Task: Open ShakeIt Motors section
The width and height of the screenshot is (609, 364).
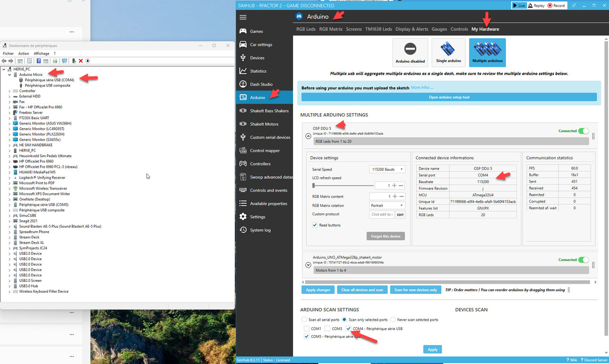Action: (x=265, y=124)
